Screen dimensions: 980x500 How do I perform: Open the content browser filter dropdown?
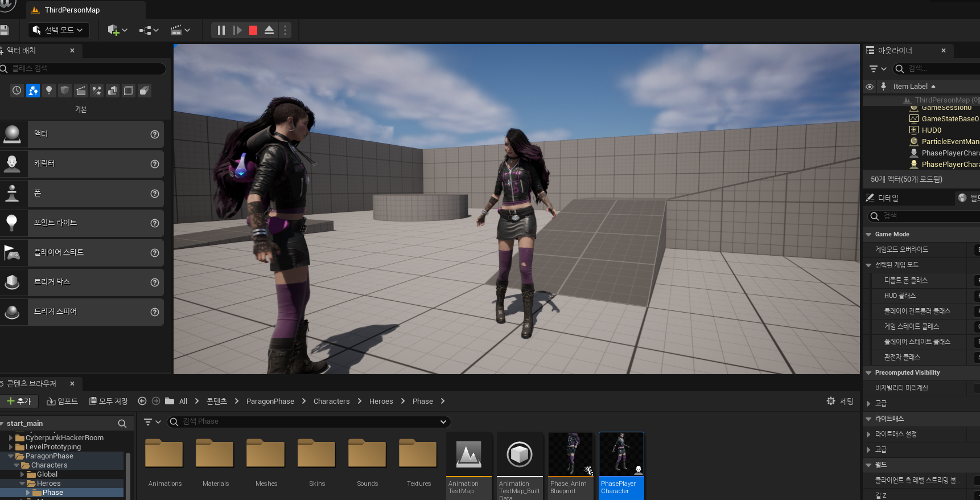pos(152,422)
